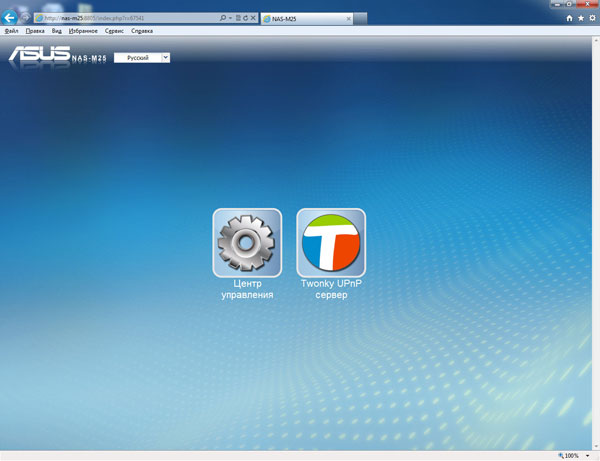The image size is (600, 461).
Task: Open the browser Home icon
Action: (x=569, y=18)
